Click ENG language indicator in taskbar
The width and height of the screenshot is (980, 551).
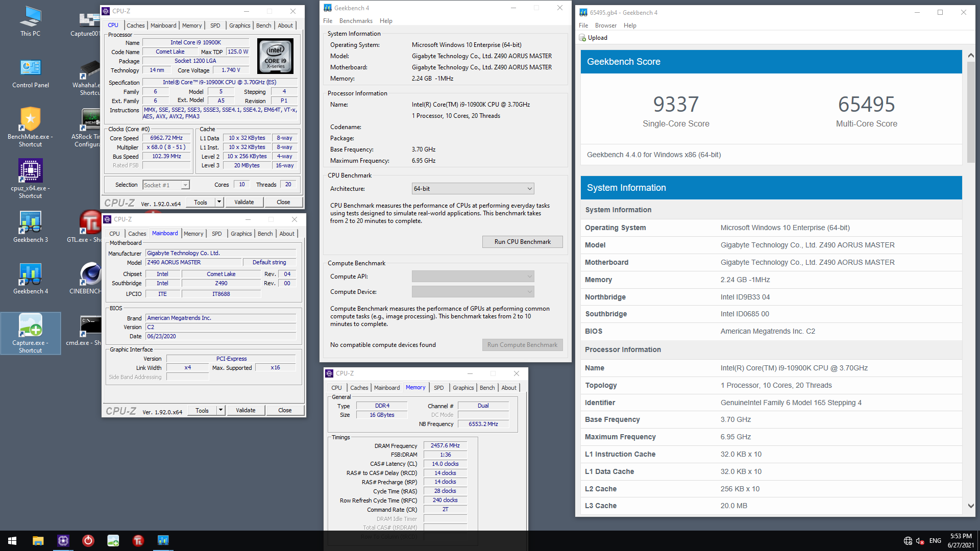935,541
